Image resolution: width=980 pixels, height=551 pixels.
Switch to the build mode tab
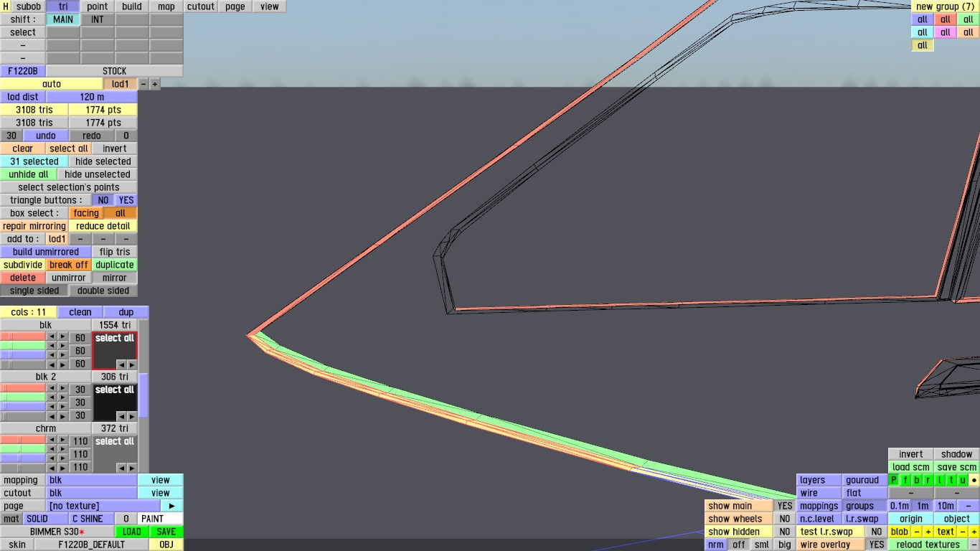[x=132, y=6]
